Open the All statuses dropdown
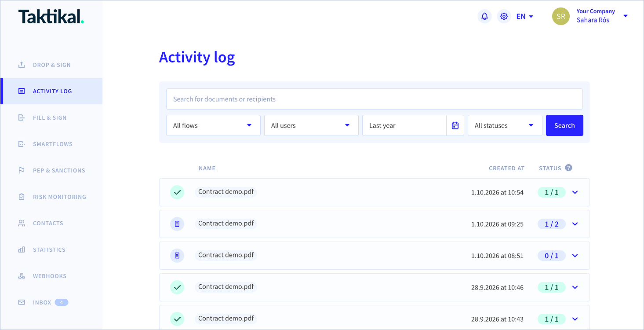 click(505, 125)
